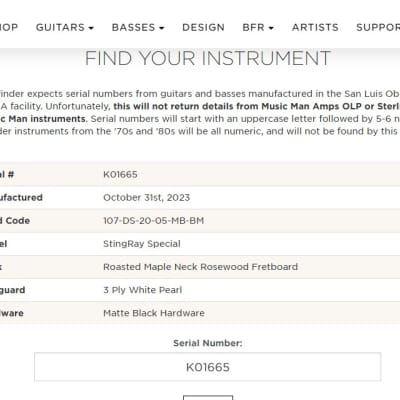Click the StingRay Special model value

pos(142,244)
